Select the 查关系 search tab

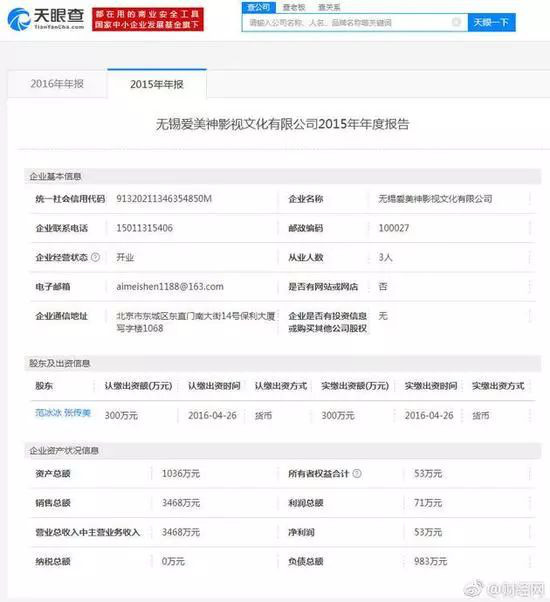(329, 7)
